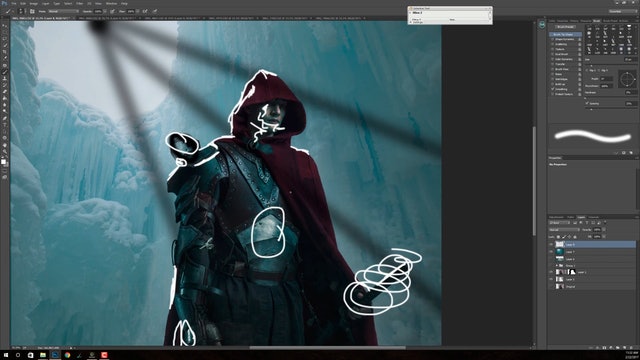Open Windows Start menu

tap(6, 355)
